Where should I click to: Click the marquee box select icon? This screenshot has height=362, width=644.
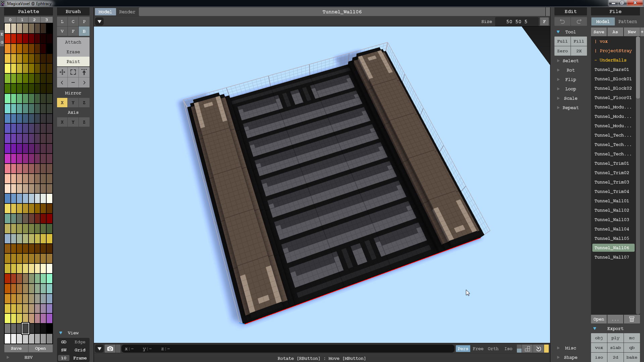click(x=73, y=72)
